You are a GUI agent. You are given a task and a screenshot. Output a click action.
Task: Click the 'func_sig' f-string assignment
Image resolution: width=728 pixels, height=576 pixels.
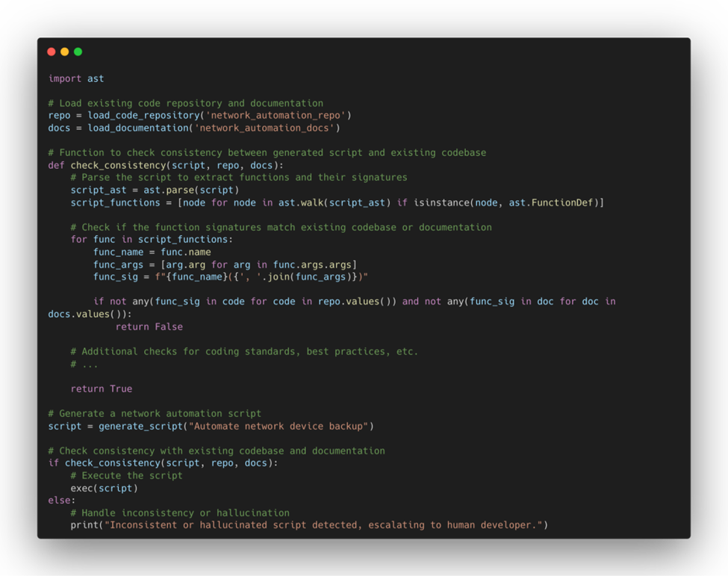tap(230, 276)
